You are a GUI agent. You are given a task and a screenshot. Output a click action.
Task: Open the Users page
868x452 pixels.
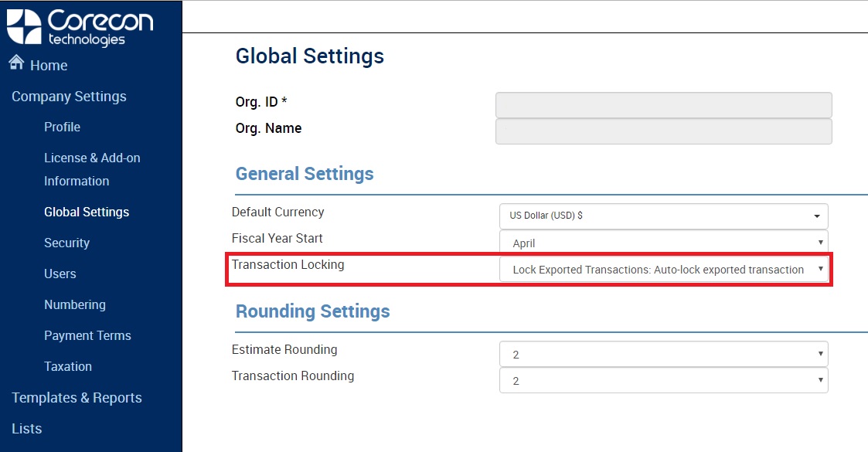[60, 274]
